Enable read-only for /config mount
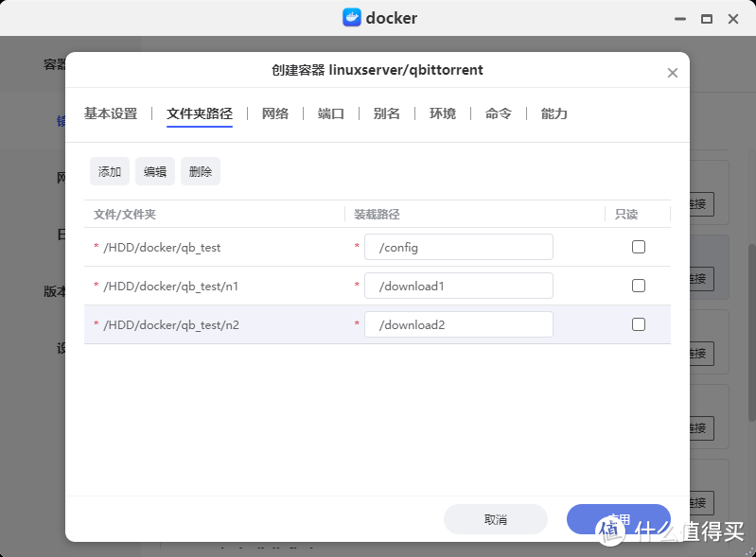 [x=639, y=247]
